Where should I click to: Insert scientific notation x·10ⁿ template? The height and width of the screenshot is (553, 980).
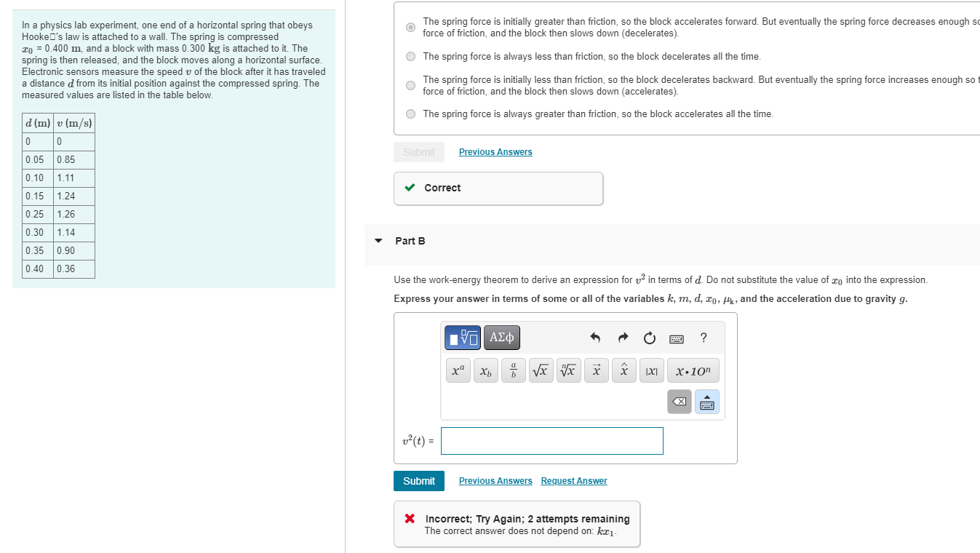click(x=693, y=370)
